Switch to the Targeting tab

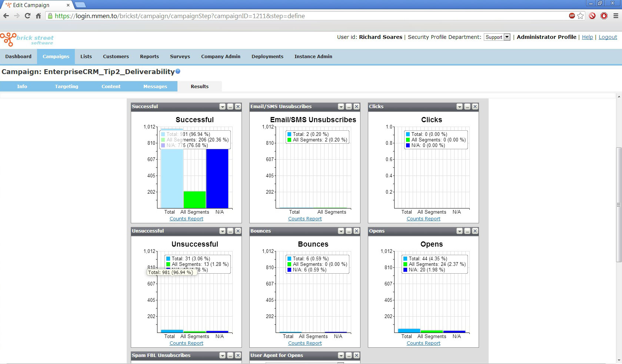[x=66, y=86]
